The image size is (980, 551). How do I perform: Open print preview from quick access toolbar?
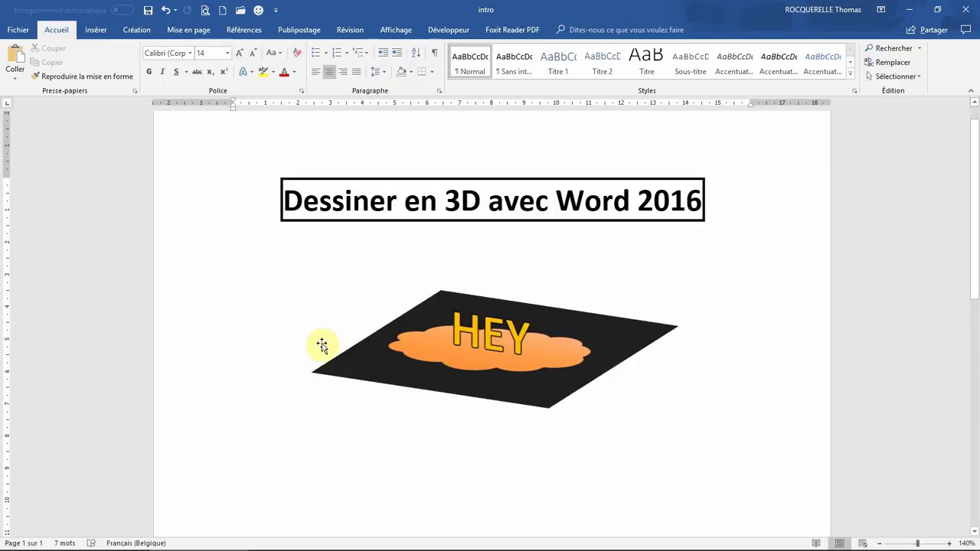pyautogui.click(x=205, y=10)
